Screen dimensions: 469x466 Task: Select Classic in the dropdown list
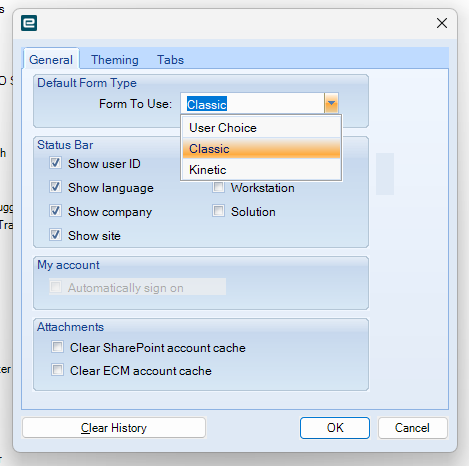pos(261,148)
